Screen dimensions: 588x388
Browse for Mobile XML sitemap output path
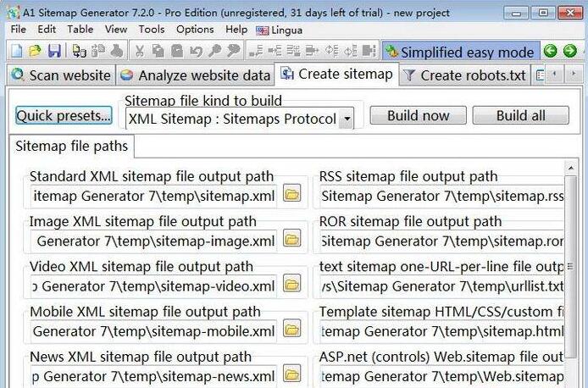coord(291,329)
